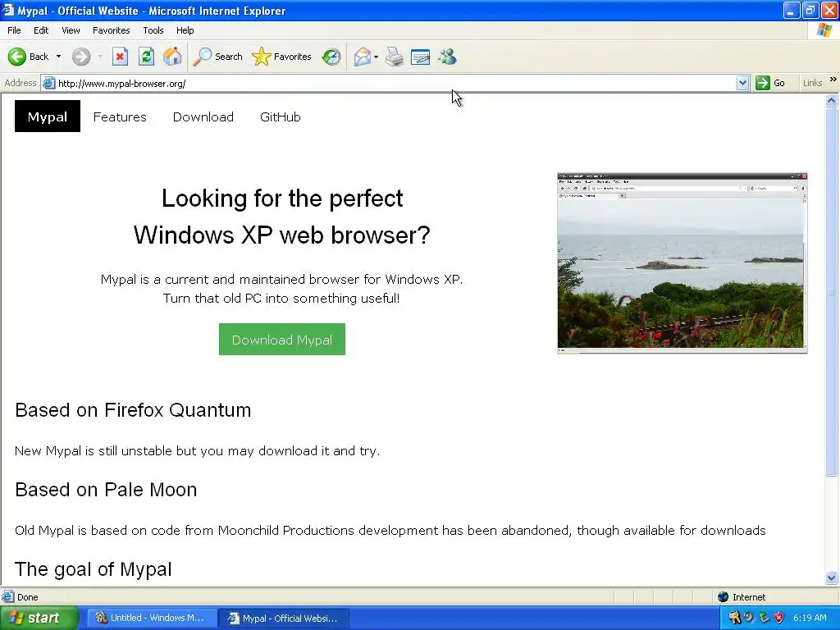Viewport: 840px width, 630px height.
Task: Click the Done status bar text
Action: 27,597
